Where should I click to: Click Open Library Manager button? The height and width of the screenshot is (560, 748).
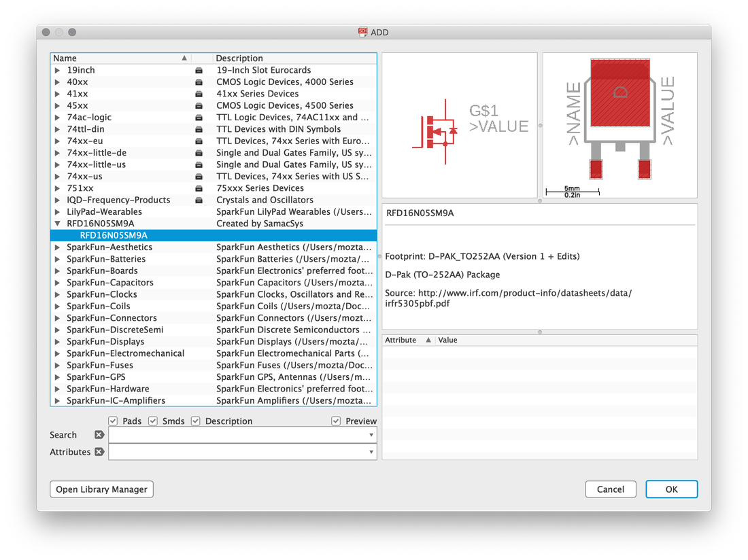point(101,489)
